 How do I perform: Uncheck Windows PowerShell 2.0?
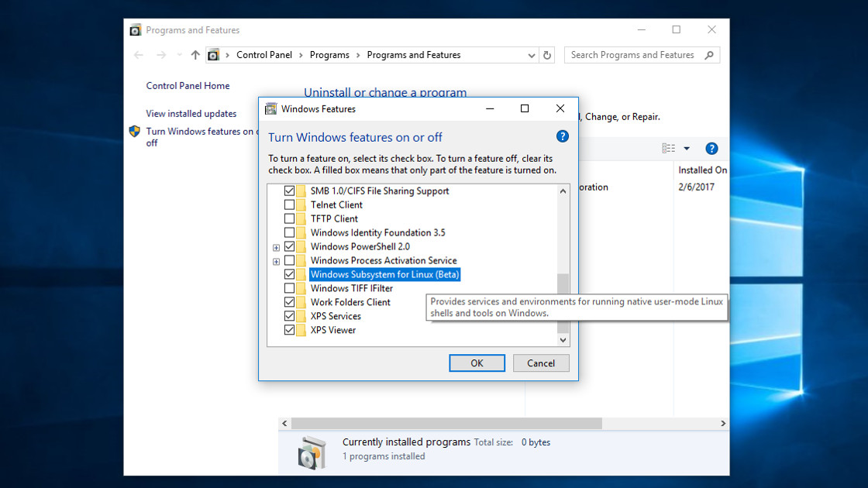pos(290,247)
